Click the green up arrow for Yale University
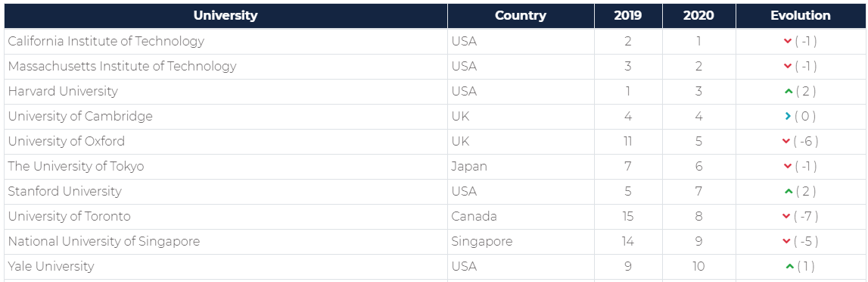 [790, 267]
